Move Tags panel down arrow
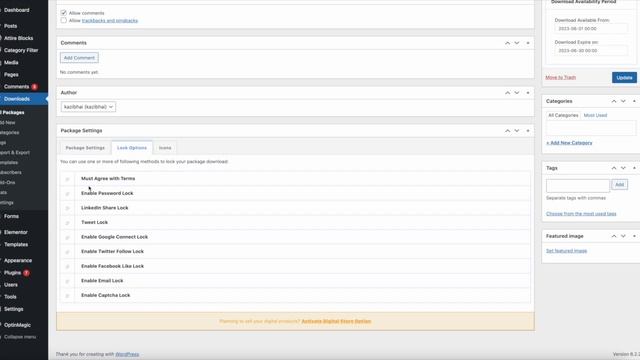 click(623, 168)
